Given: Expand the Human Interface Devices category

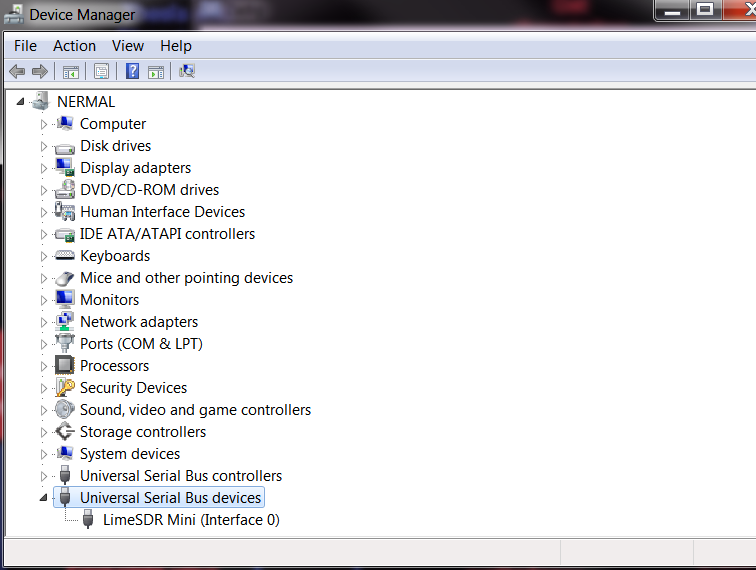Looking at the screenshot, I should [43, 212].
